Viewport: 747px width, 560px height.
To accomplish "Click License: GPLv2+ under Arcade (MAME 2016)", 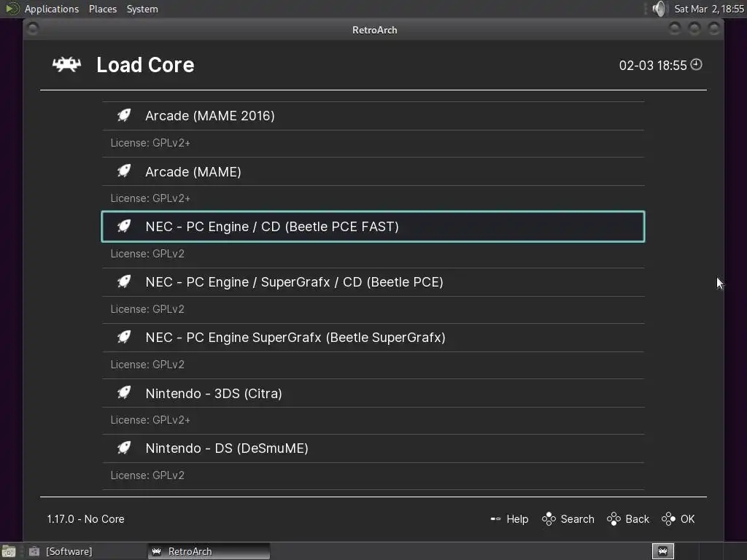I will 150,143.
